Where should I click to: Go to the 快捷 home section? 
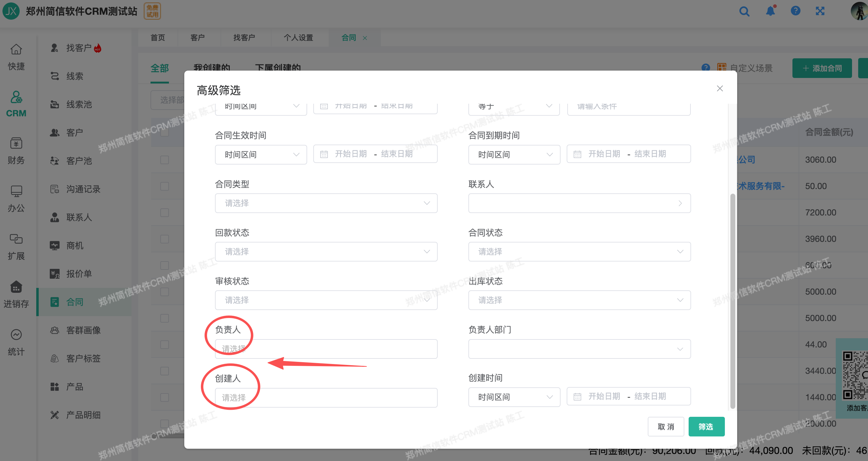16,57
